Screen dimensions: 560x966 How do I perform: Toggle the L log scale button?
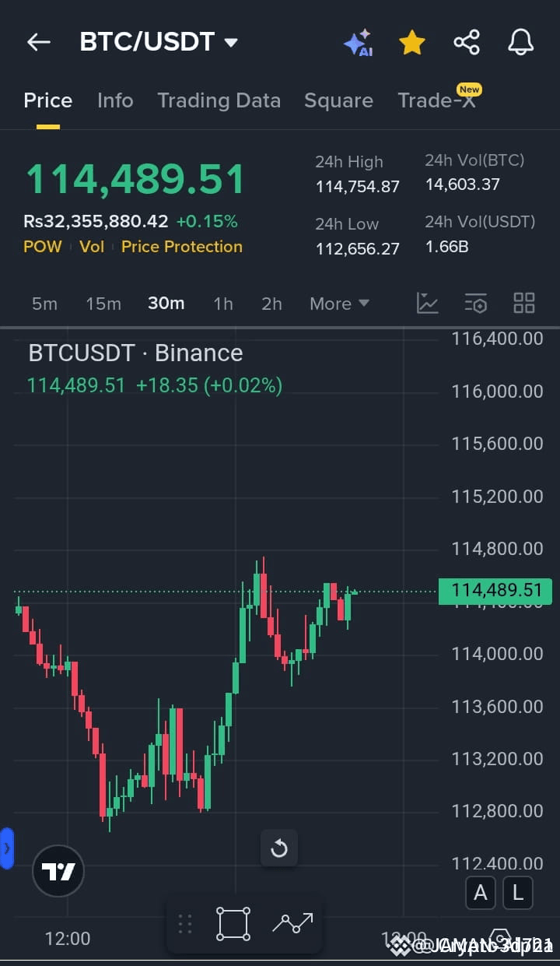517,892
